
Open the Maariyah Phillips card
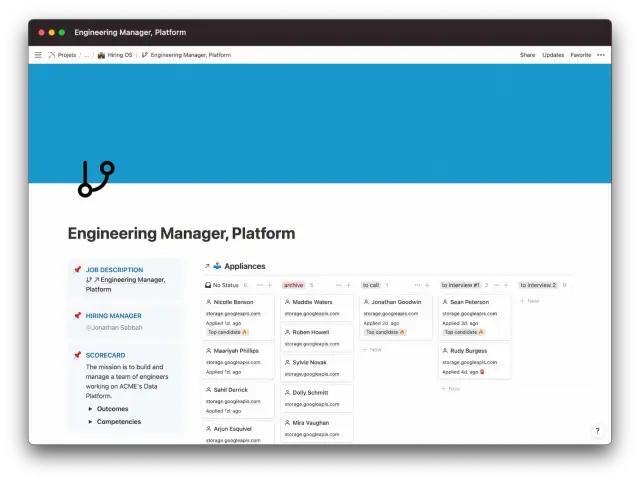point(238,362)
